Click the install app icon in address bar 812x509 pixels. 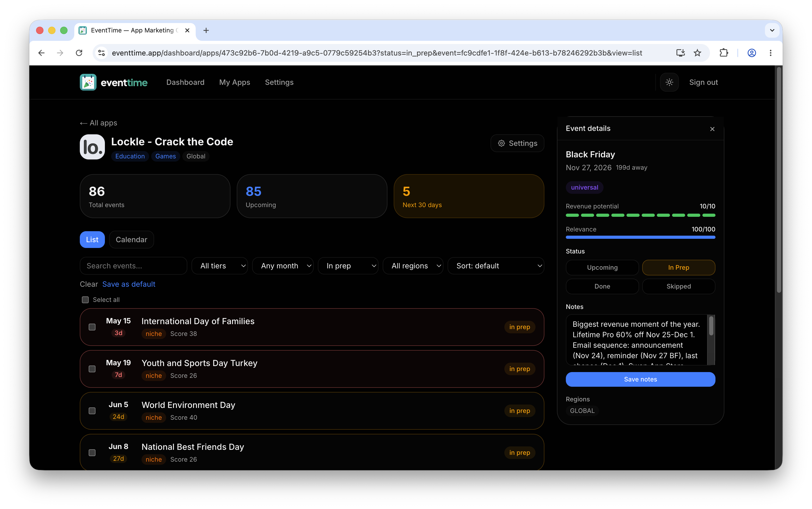click(x=680, y=53)
